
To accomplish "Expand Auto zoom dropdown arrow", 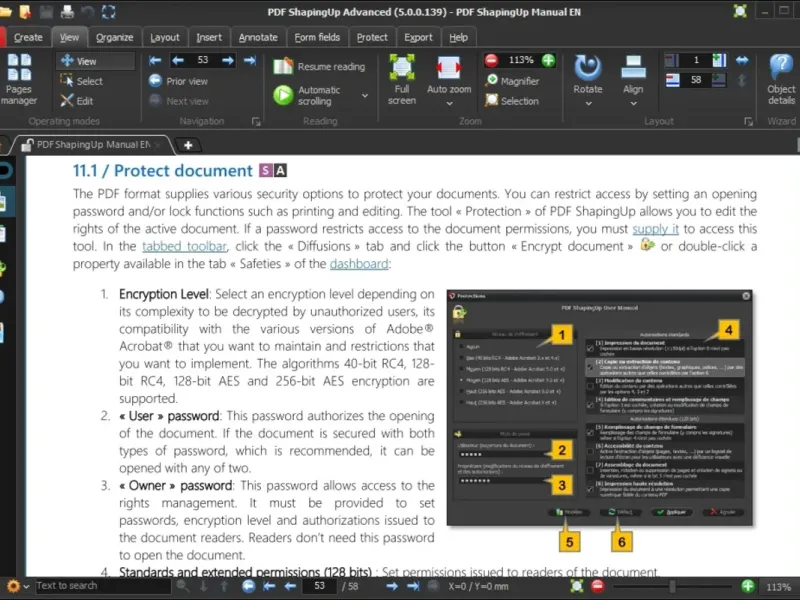I will pos(449,104).
